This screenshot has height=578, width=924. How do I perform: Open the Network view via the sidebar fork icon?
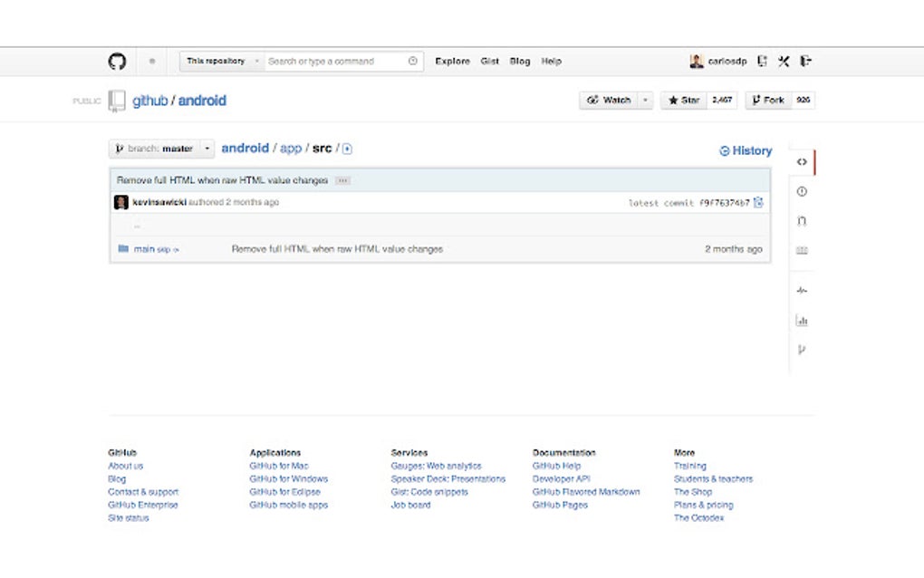(801, 350)
